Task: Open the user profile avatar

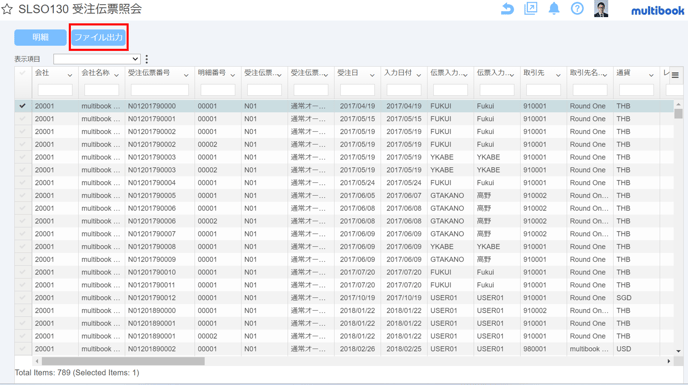Action: click(x=601, y=9)
